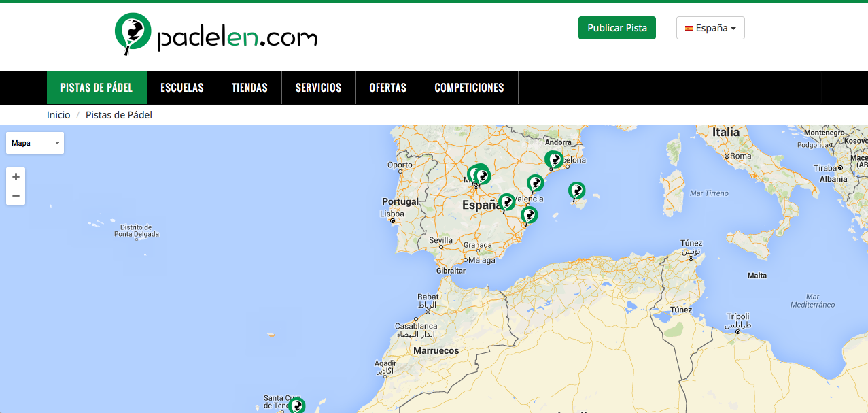
Task: Click the Publicar Pista button
Action: pyautogui.click(x=617, y=28)
